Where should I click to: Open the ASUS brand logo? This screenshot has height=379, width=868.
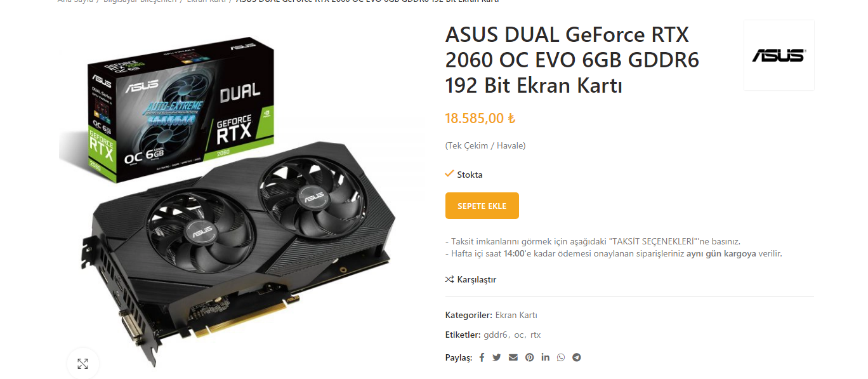click(779, 55)
